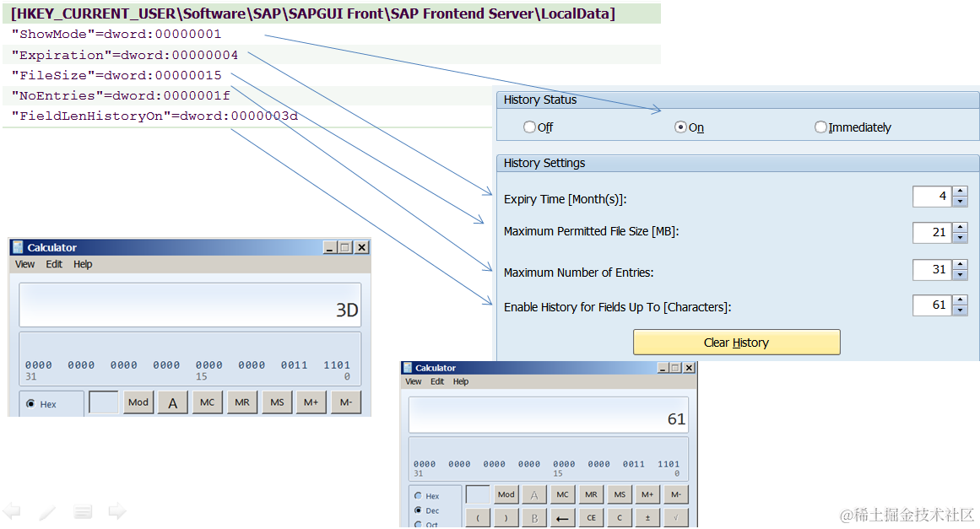This screenshot has width=980, height=529.
Task: Click the Enable History field length input
Action: [x=932, y=305]
